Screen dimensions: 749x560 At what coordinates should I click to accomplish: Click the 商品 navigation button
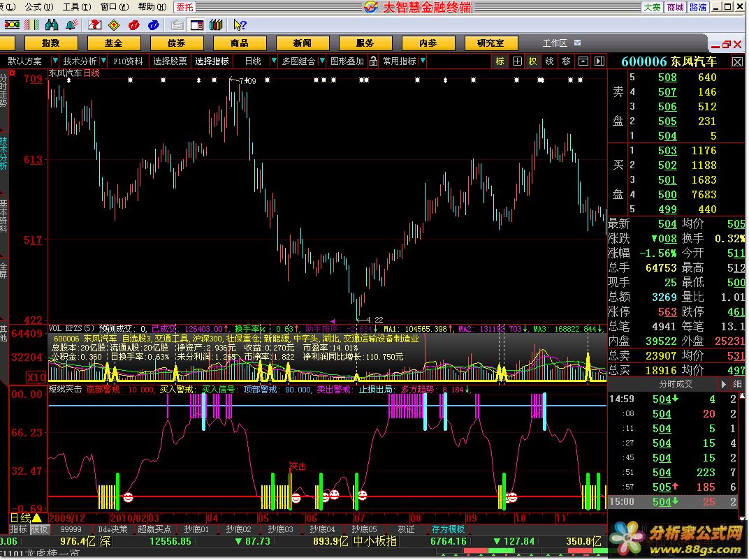click(240, 43)
